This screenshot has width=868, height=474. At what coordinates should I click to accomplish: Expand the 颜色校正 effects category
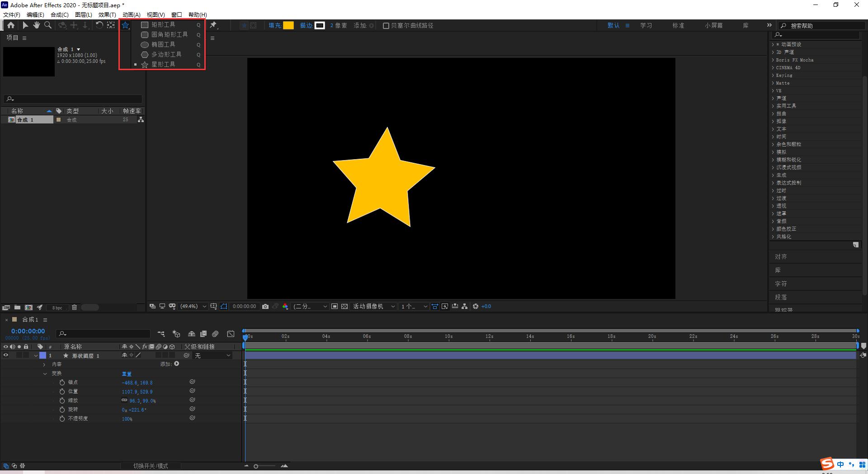click(x=773, y=229)
